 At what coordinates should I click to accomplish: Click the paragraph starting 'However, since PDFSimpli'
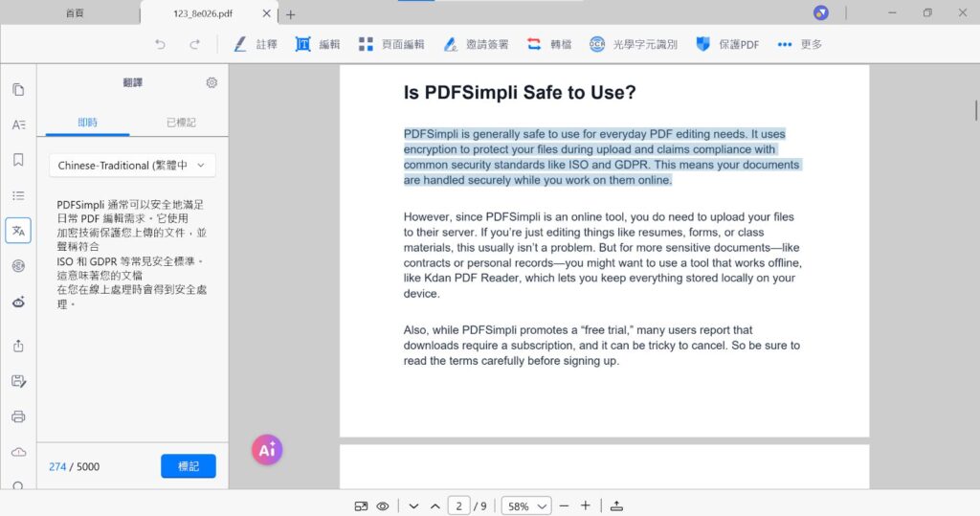point(603,256)
